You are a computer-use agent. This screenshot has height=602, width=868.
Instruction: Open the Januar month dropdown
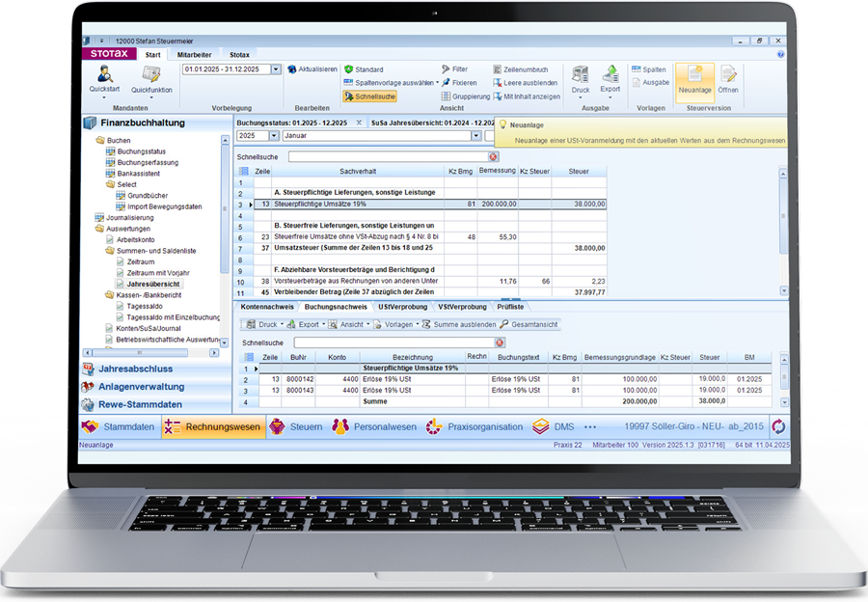pos(476,136)
